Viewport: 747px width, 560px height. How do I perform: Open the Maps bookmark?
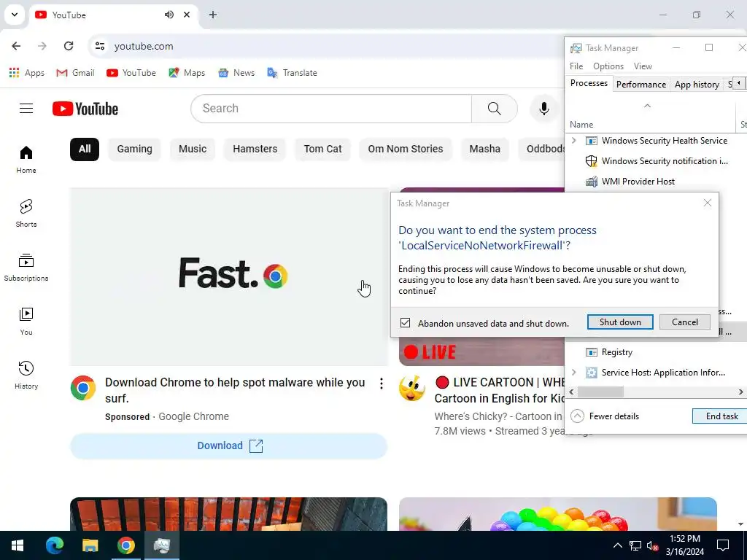(x=187, y=73)
